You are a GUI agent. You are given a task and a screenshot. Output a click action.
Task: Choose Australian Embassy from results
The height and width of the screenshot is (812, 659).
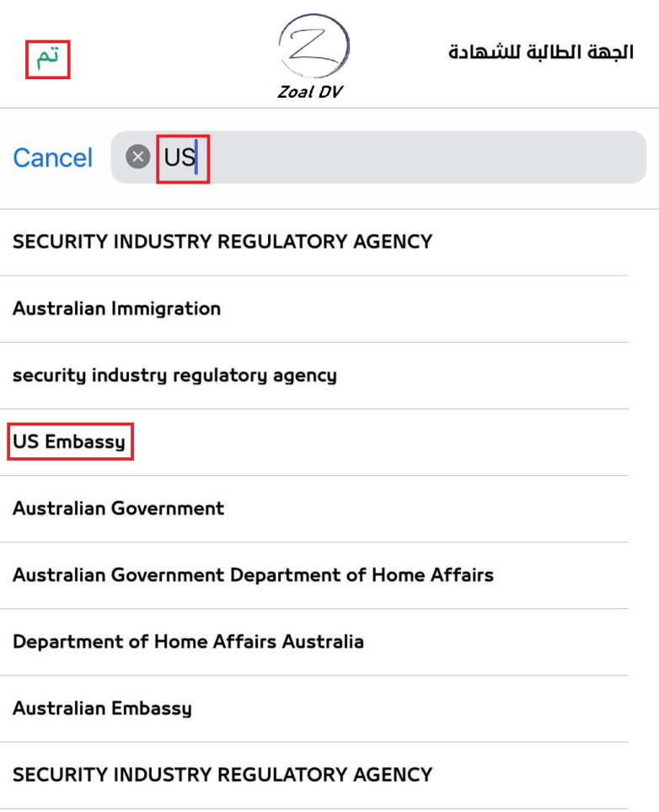point(102,708)
